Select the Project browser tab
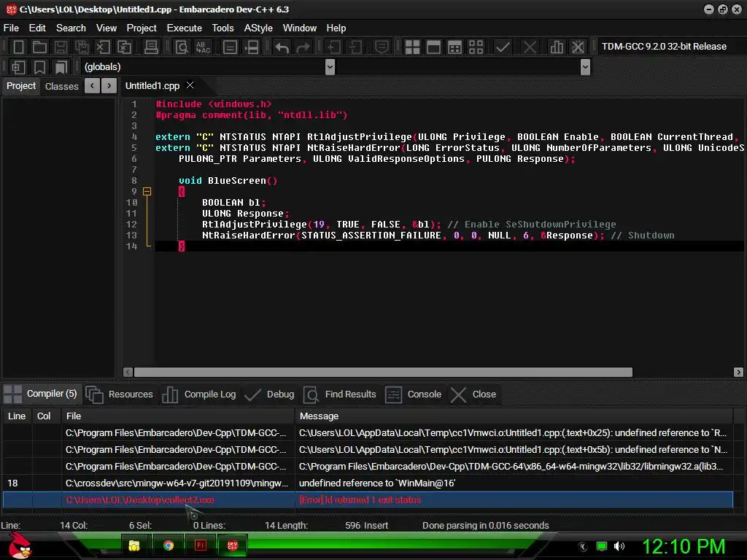Image resolution: width=747 pixels, height=560 pixels. coord(21,86)
